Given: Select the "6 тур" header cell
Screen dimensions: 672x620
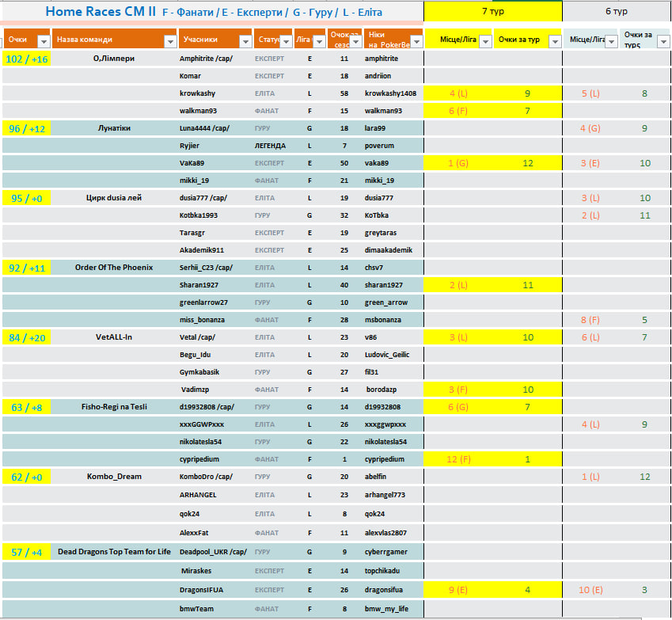Looking at the screenshot, I should point(617,11).
